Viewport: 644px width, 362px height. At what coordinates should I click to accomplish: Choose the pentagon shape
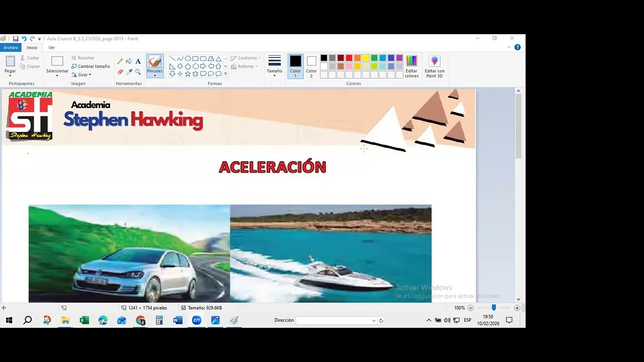pyautogui.click(x=188, y=66)
